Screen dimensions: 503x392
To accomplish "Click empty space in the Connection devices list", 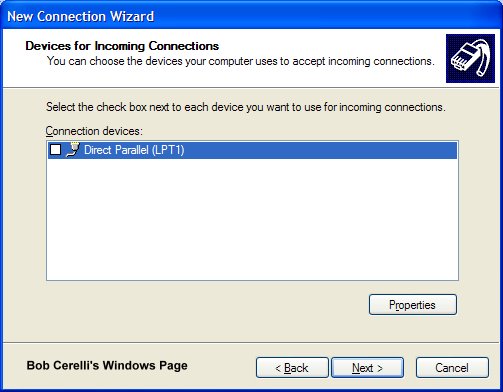I will (252, 219).
